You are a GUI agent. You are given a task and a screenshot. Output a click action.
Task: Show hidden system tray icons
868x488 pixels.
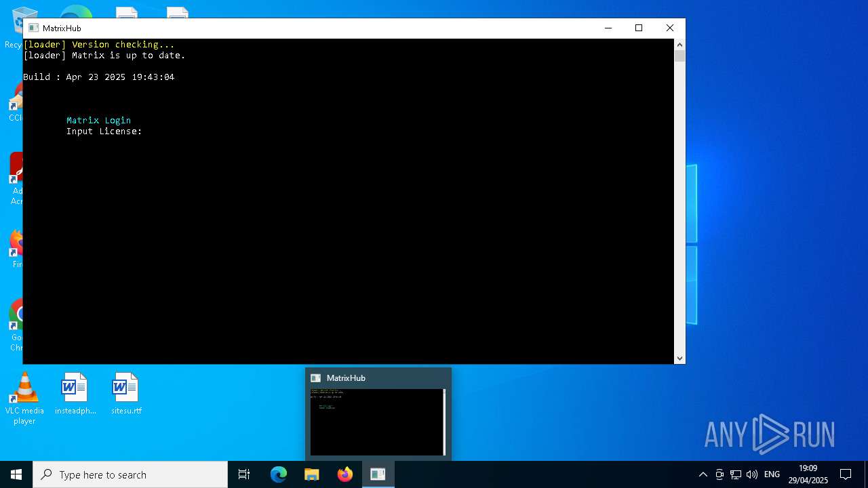[703, 474]
